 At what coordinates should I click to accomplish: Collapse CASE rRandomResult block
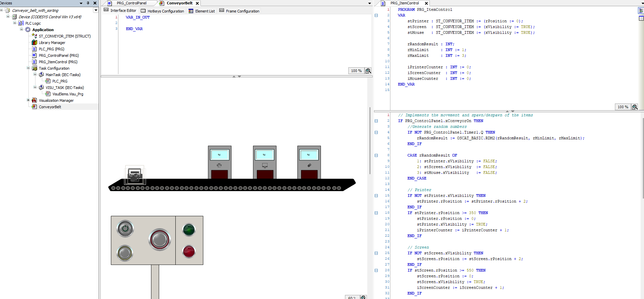[376, 156]
